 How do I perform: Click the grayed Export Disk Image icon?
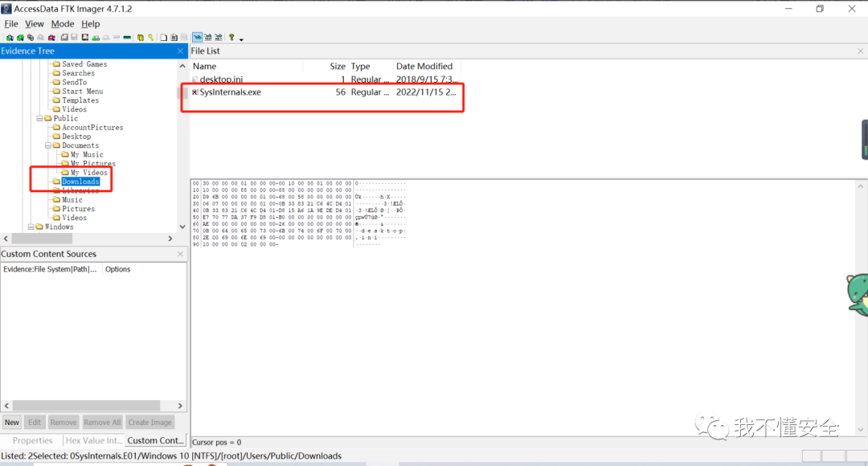pyautogui.click(x=74, y=38)
